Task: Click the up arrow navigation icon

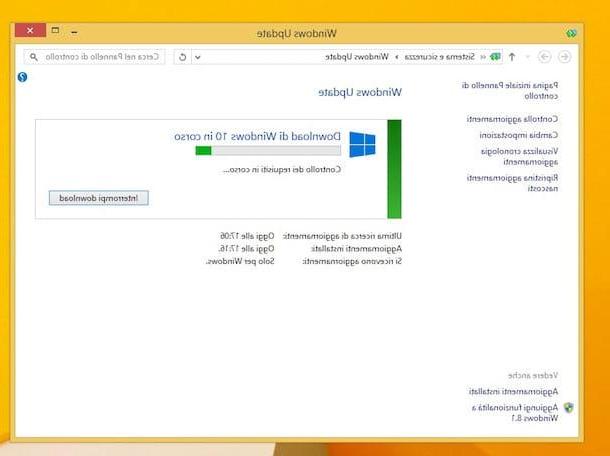Action: (x=512, y=57)
